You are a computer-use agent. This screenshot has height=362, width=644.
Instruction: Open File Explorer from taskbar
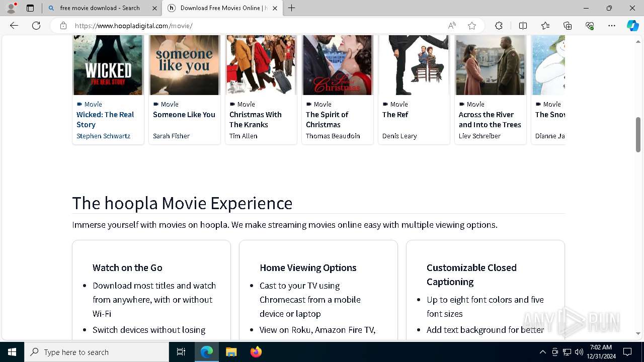[231, 352]
